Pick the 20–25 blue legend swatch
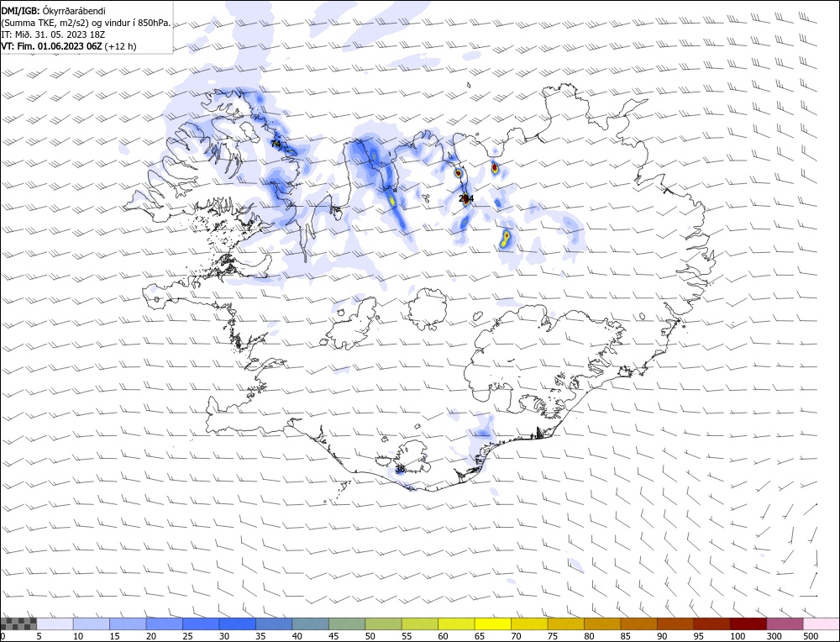The image size is (840, 642). [x=165, y=624]
